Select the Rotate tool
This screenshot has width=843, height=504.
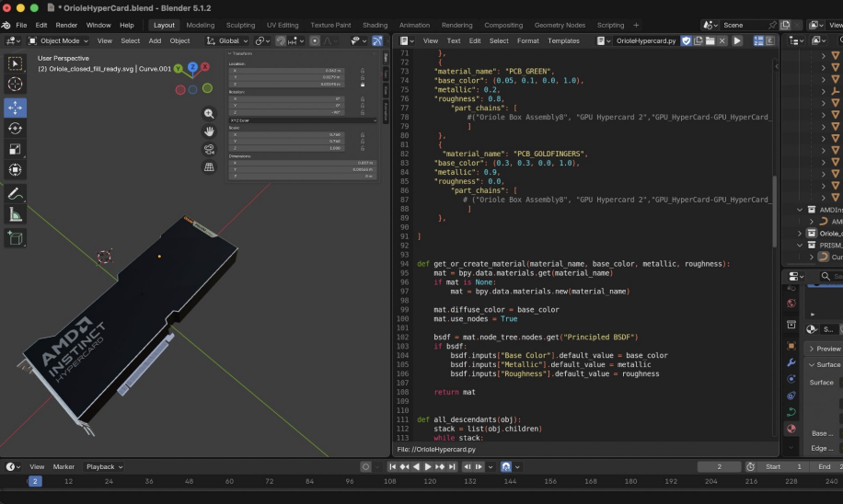[15, 129]
